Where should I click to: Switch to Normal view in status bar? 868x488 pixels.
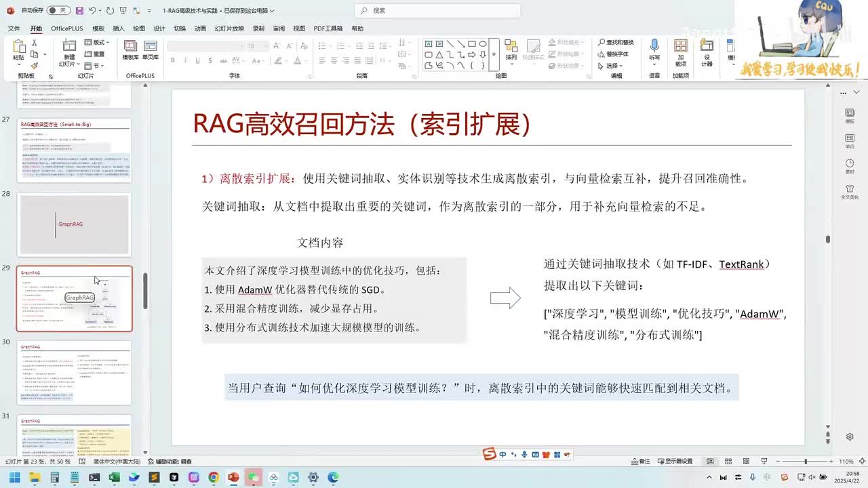(710, 461)
